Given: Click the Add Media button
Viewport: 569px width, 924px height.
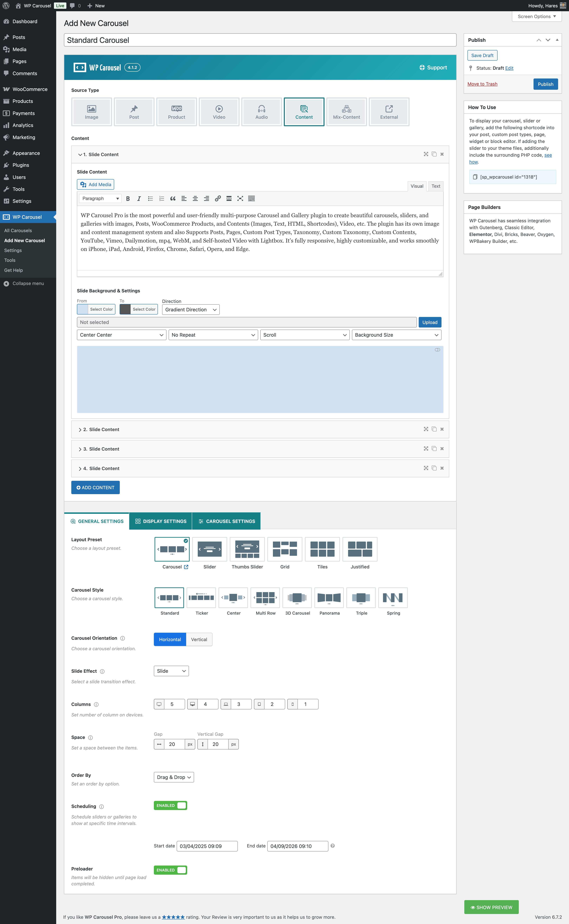Looking at the screenshot, I should tap(96, 184).
